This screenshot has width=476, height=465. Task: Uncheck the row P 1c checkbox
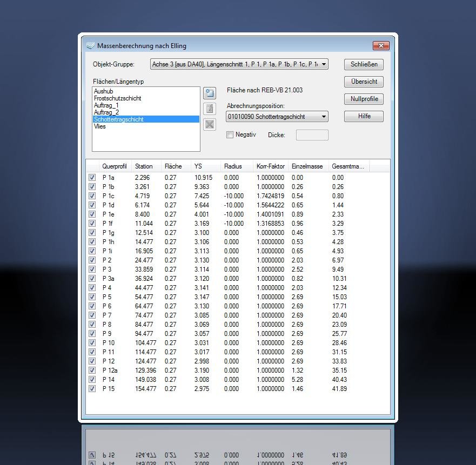pyautogui.click(x=92, y=196)
